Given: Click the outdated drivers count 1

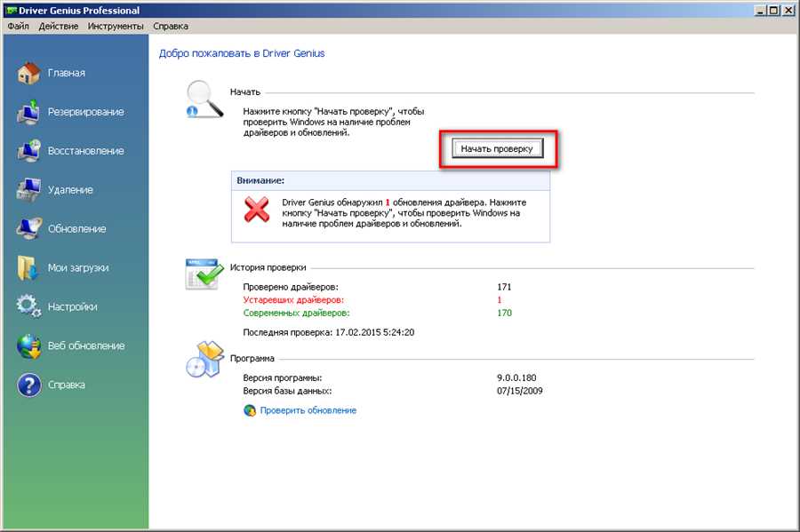Looking at the screenshot, I should tap(500, 299).
